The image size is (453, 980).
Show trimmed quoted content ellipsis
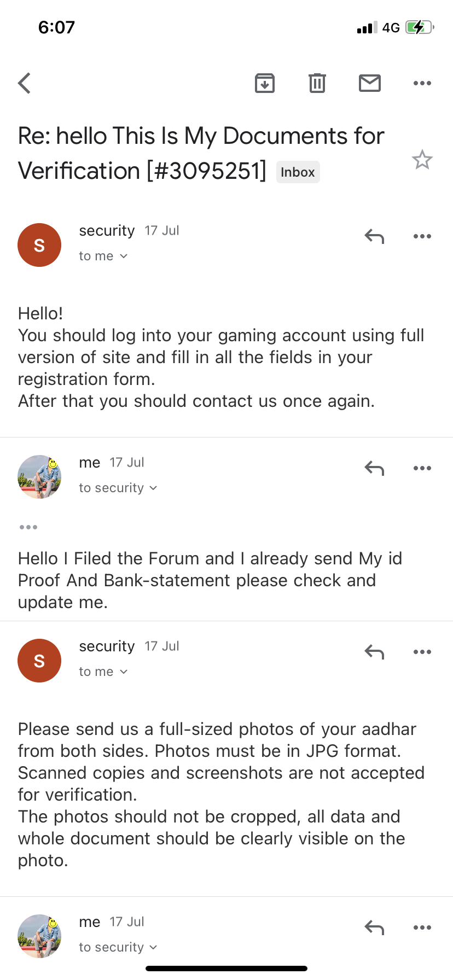(x=28, y=527)
